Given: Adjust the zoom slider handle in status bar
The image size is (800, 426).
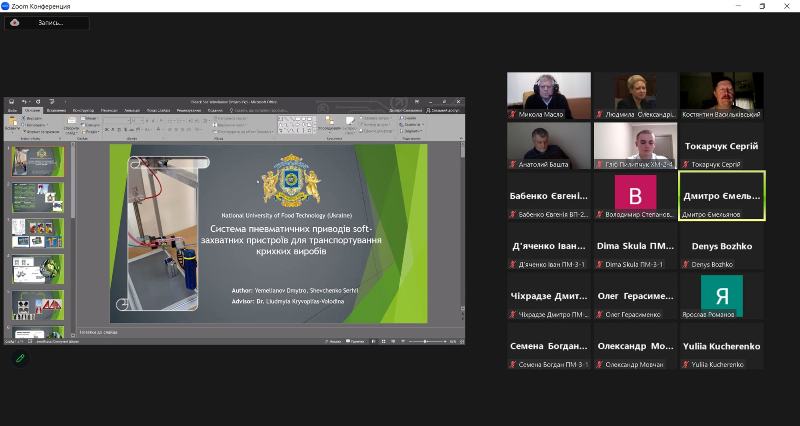Looking at the screenshot, I should pos(424,341).
